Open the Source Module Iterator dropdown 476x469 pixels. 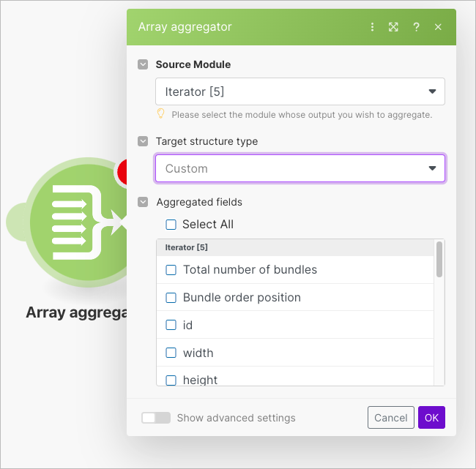[300, 91]
